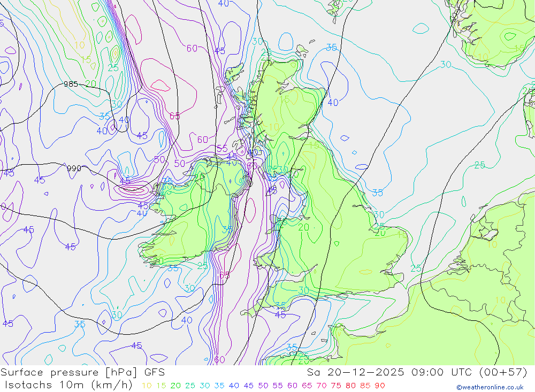This screenshot has height=392, width=535.
Task: Select the "90" legend value in the bottom scale
Action: click(x=380, y=386)
